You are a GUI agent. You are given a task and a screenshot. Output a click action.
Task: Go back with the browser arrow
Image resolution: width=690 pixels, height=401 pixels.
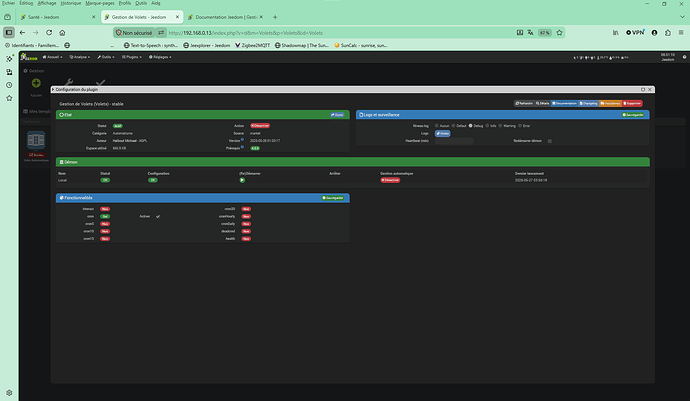coord(22,33)
